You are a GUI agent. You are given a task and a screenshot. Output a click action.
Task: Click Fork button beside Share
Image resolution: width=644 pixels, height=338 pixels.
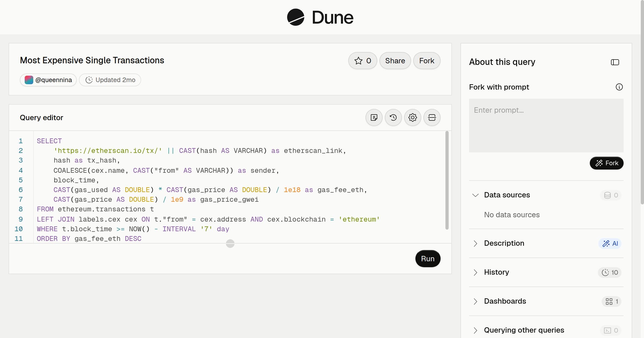coord(427,61)
